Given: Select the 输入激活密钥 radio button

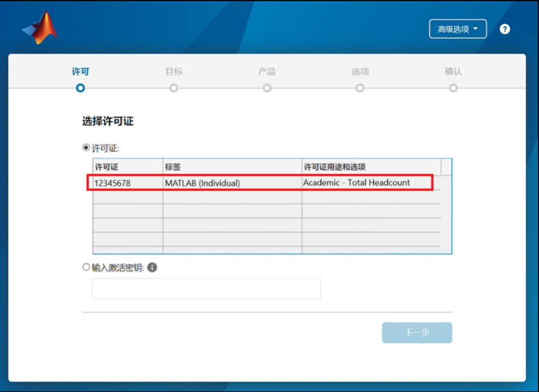Looking at the screenshot, I should pos(87,267).
